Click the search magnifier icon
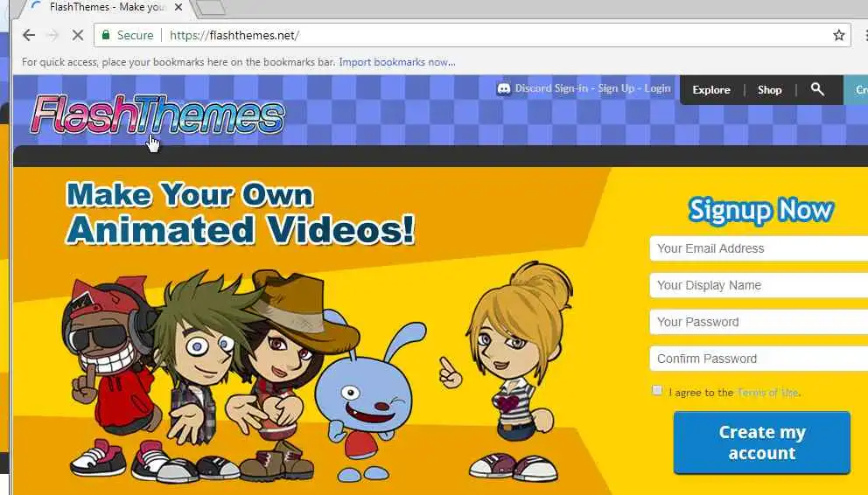 click(817, 89)
